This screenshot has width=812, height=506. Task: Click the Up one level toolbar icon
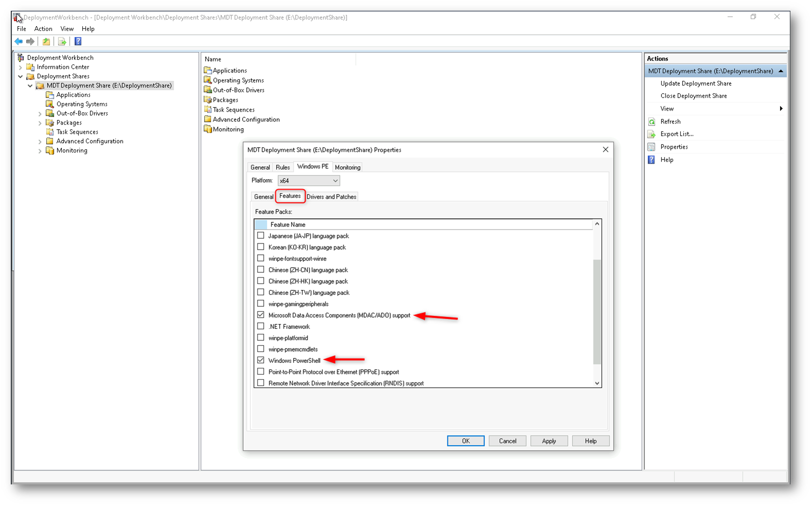coord(46,42)
